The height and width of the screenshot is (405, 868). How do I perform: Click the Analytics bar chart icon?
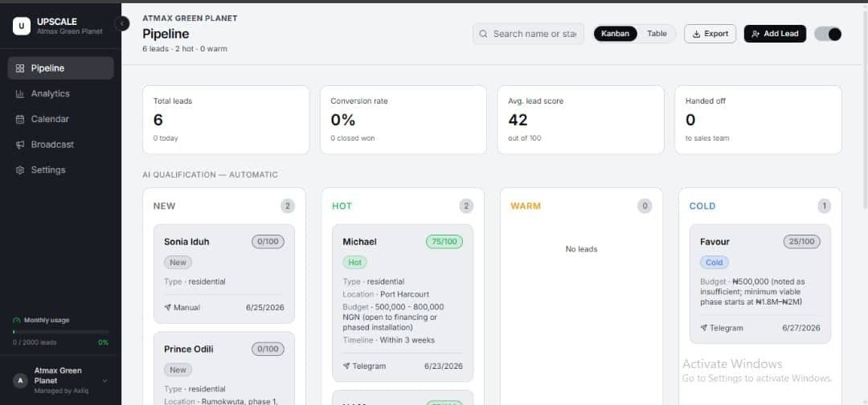click(x=20, y=94)
